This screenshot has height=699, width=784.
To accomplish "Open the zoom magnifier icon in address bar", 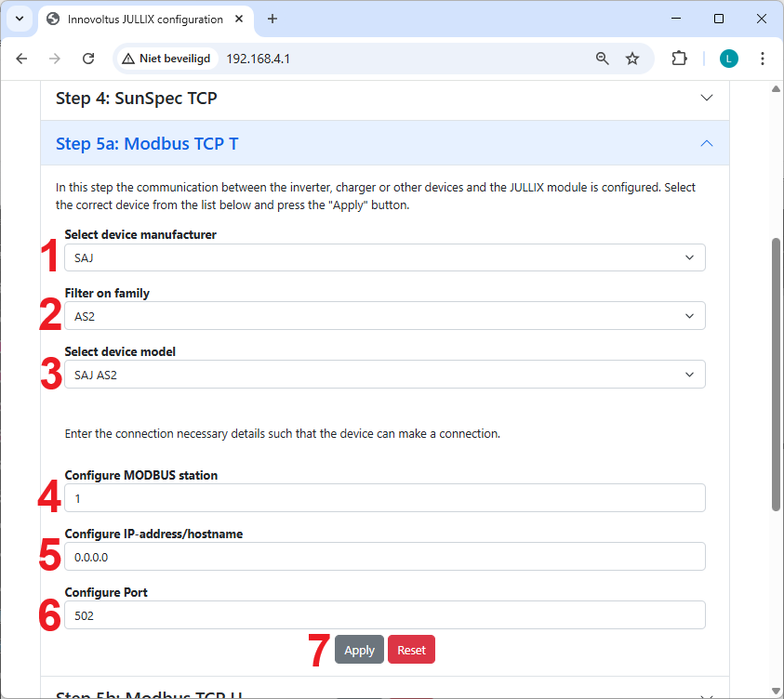I will (x=603, y=59).
